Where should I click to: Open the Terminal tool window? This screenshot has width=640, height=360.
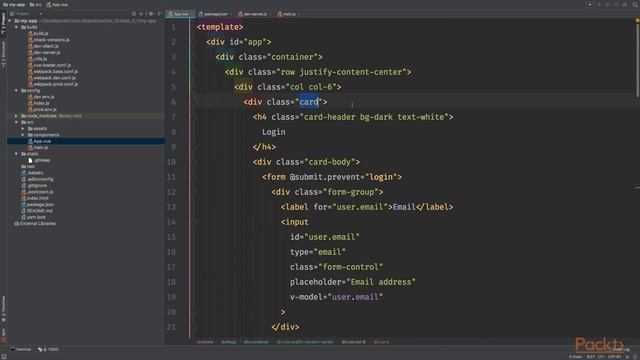pyautogui.click(x=21, y=349)
